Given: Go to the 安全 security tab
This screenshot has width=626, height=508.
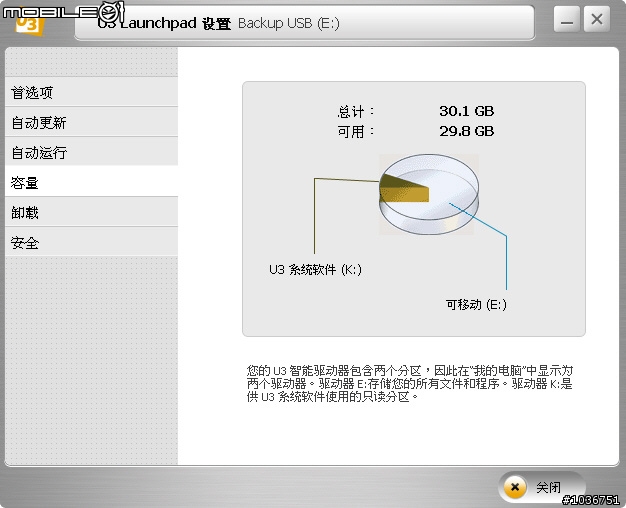Looking at the screenshot, I should [91, 242].
